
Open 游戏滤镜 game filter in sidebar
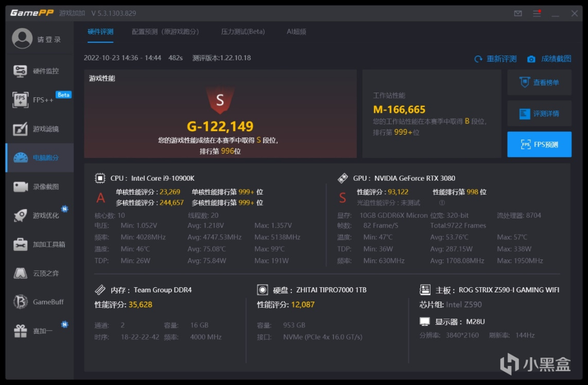coord(40,129)
